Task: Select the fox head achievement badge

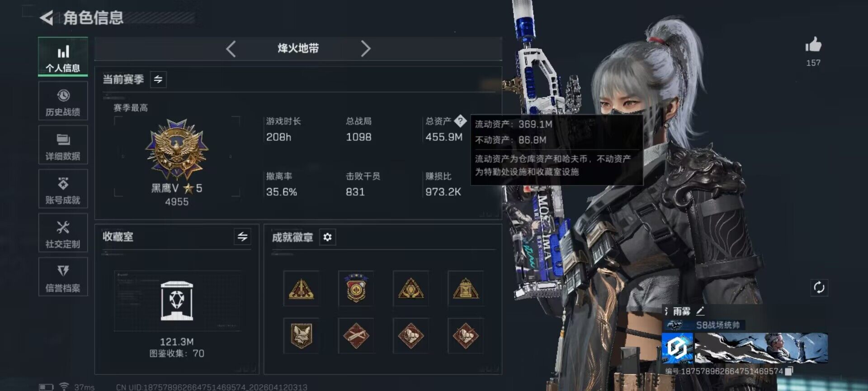Action: click(301, 335)
